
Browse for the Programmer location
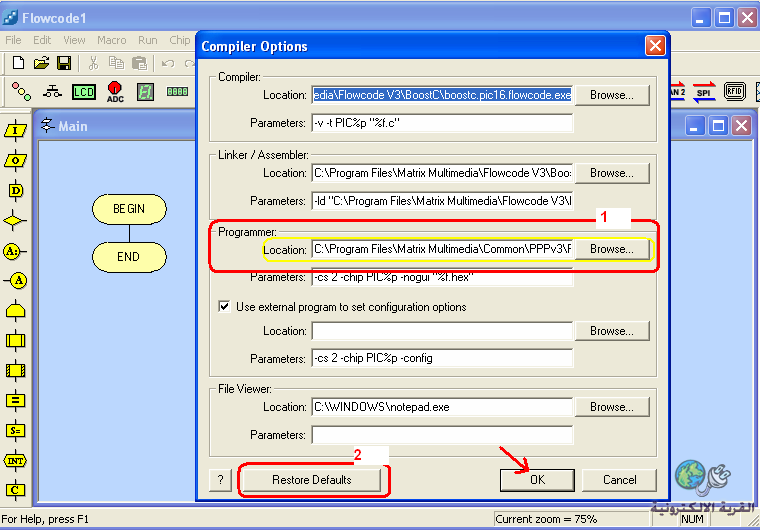click(612, 249)
